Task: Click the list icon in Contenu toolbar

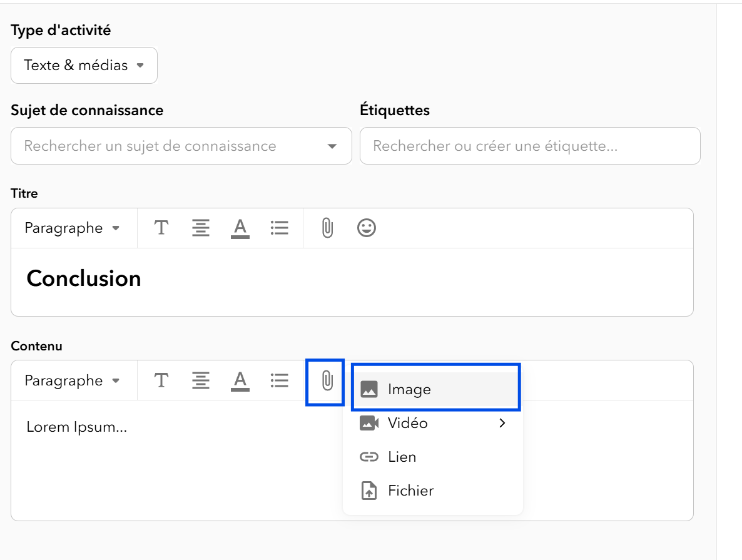Action: [x=279, y=380]
